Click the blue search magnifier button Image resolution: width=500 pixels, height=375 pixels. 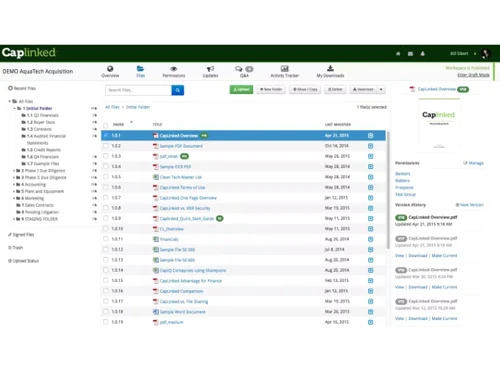click(178, 90)
